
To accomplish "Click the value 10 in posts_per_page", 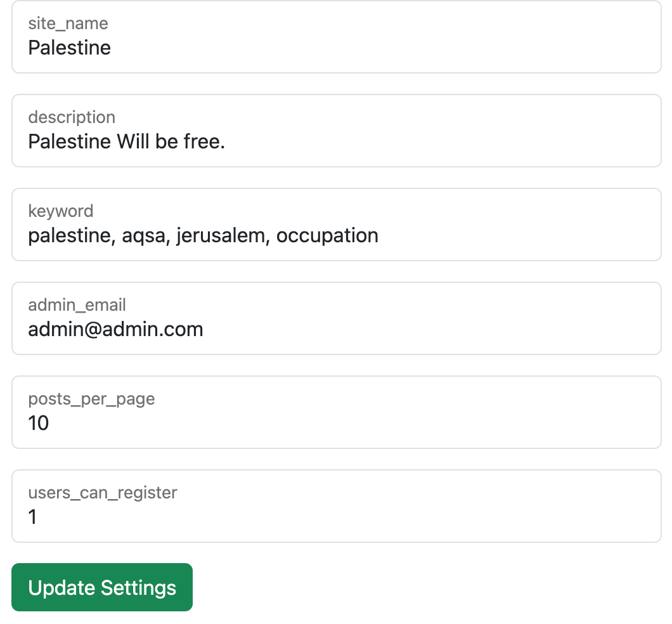I will click(39, 423).
